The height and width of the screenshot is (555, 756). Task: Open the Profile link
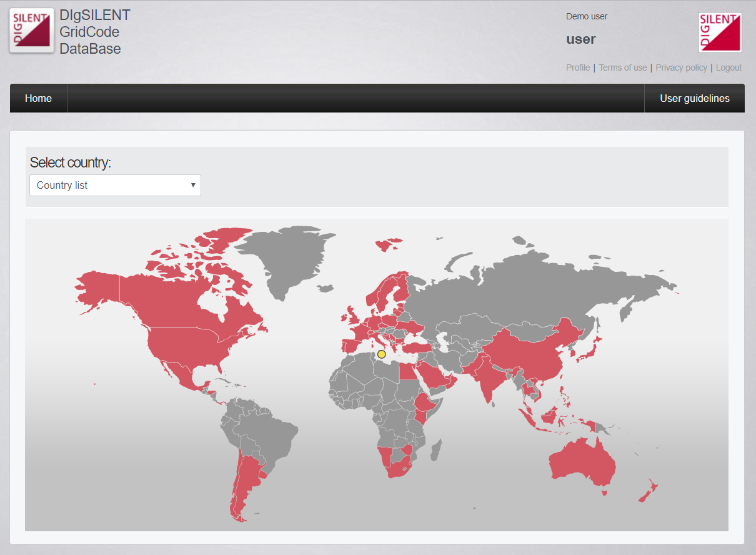578,67
